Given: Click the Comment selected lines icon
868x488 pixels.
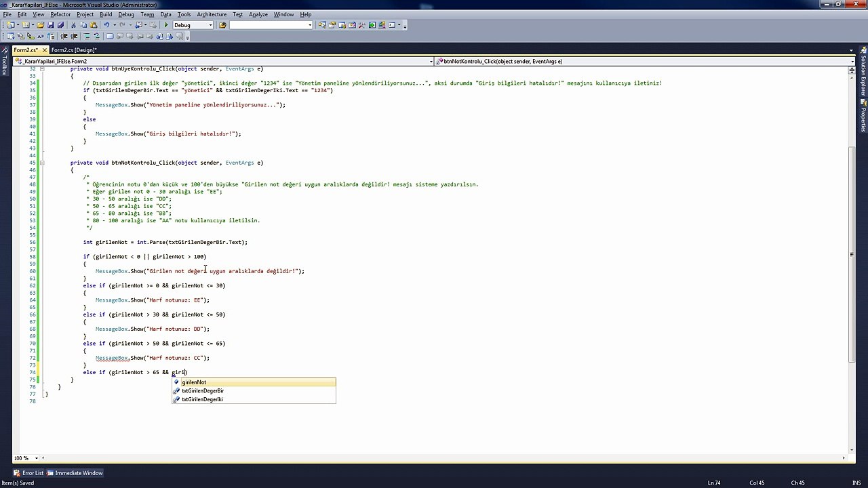Looking at the screenshot, I should [x=86, y=36].
